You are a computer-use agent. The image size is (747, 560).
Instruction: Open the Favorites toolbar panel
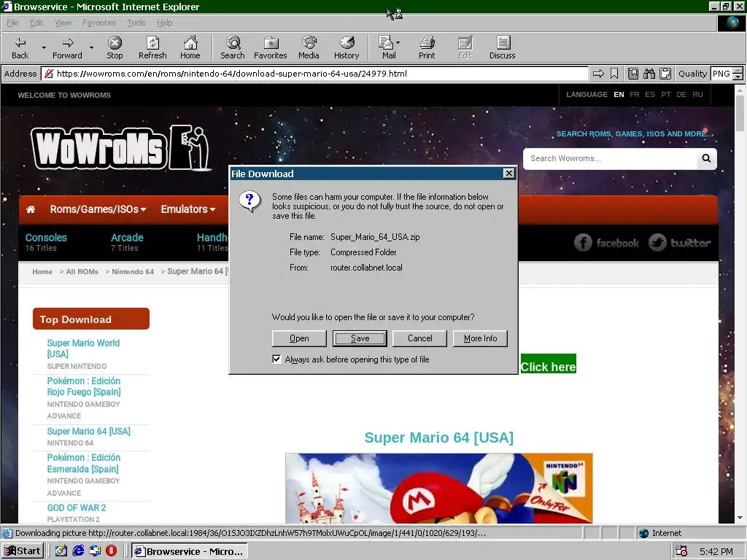coord(270,47)
